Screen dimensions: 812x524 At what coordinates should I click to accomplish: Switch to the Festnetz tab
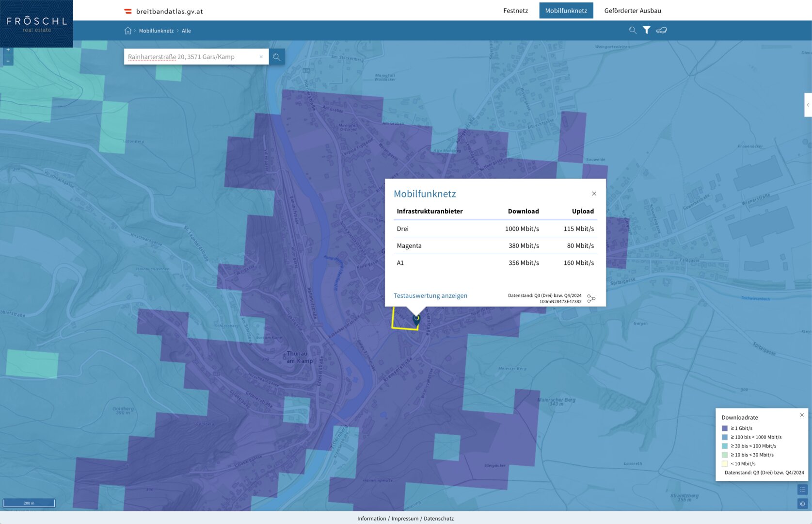(515, 11)
